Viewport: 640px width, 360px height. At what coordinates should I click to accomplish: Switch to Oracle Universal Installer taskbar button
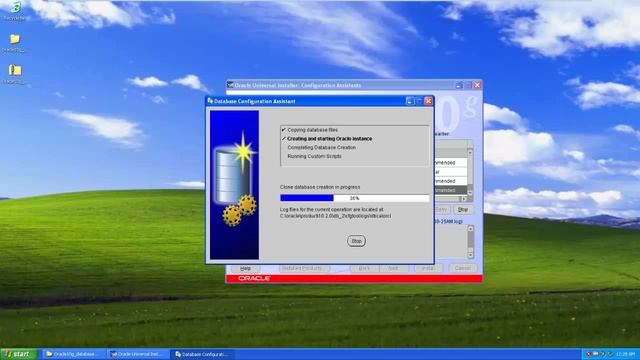(139, 354)
